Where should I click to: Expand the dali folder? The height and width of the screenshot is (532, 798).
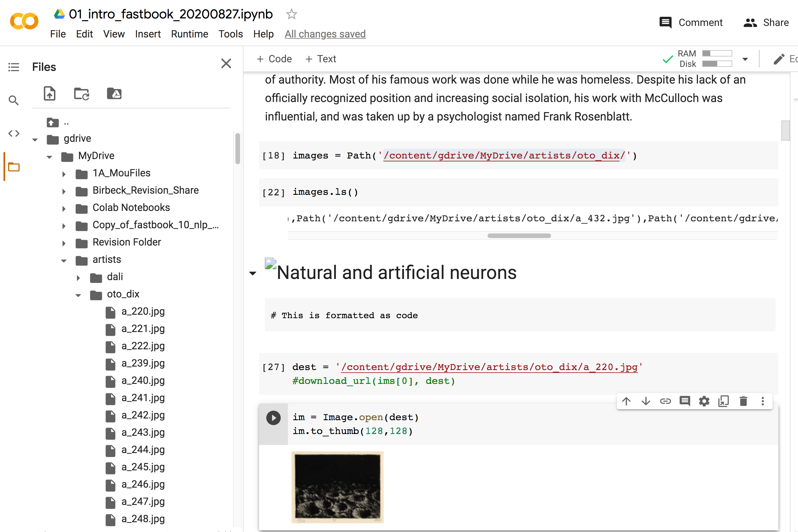(78, 278)
